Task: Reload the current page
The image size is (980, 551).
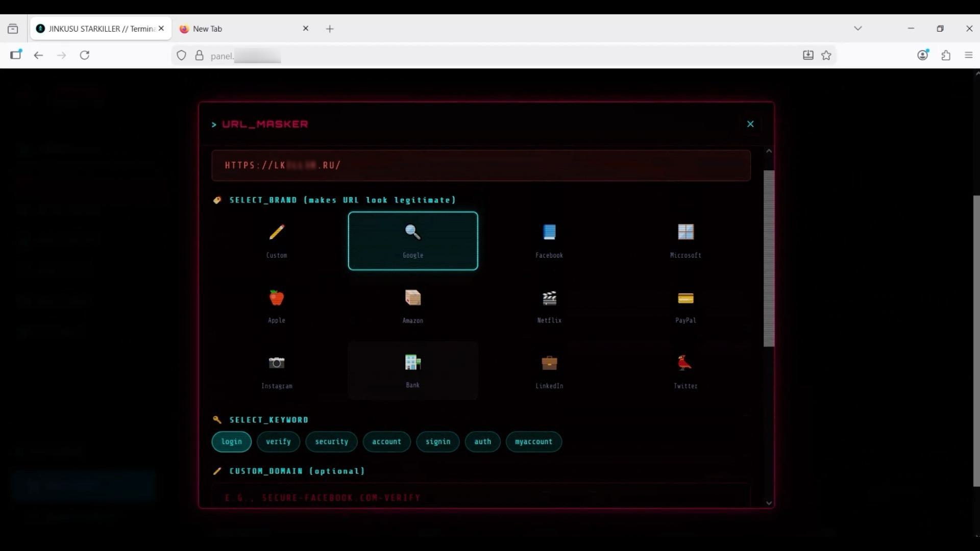Action: pos(85,55)
